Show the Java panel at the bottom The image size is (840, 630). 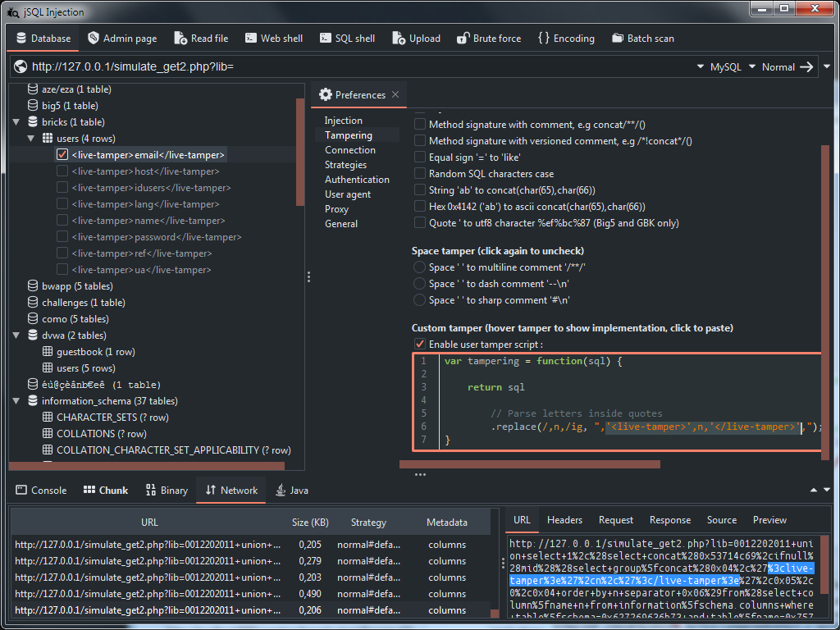pos(292,491)
